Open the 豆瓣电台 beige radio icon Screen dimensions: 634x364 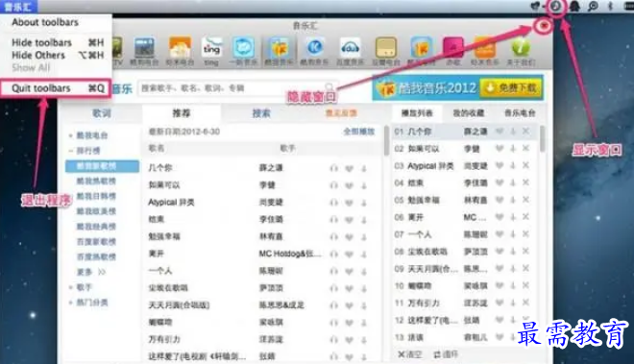click(x=386, y=51)
